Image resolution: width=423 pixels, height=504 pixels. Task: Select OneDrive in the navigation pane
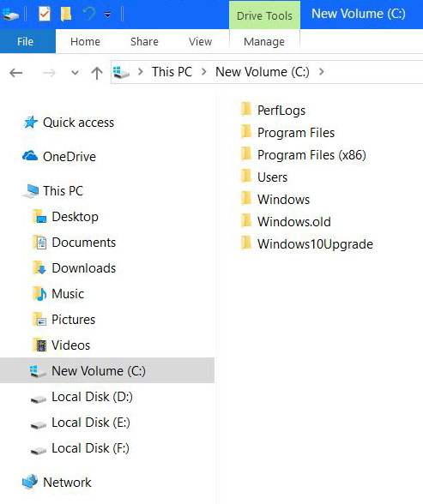(69, 157)
